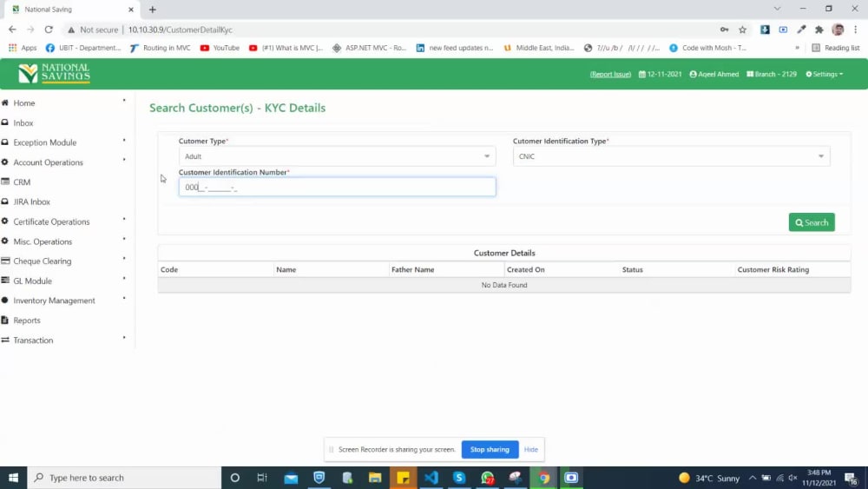This screenshot has width=868, height=489.
Task: Open browser extensions puzzle icon
Action: click(x=819, y=30)
